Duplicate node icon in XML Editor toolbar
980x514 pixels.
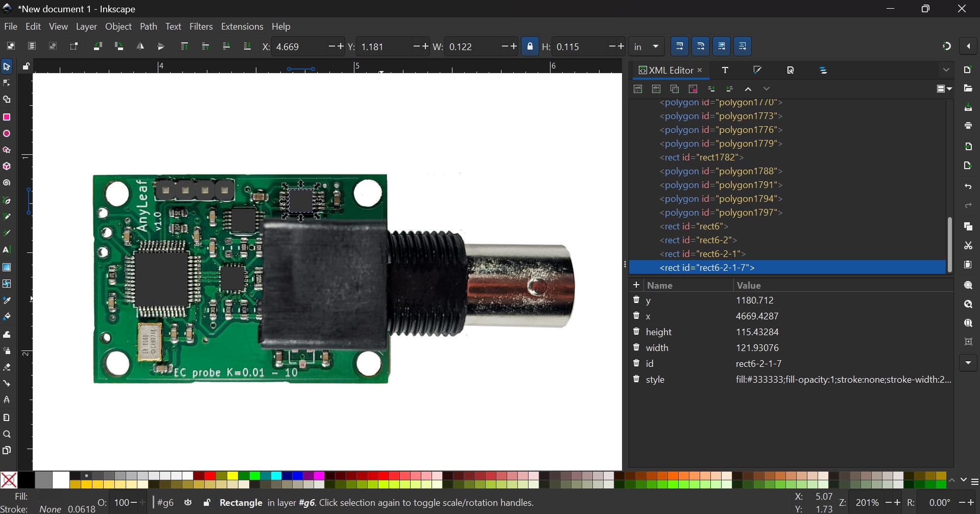675,89
